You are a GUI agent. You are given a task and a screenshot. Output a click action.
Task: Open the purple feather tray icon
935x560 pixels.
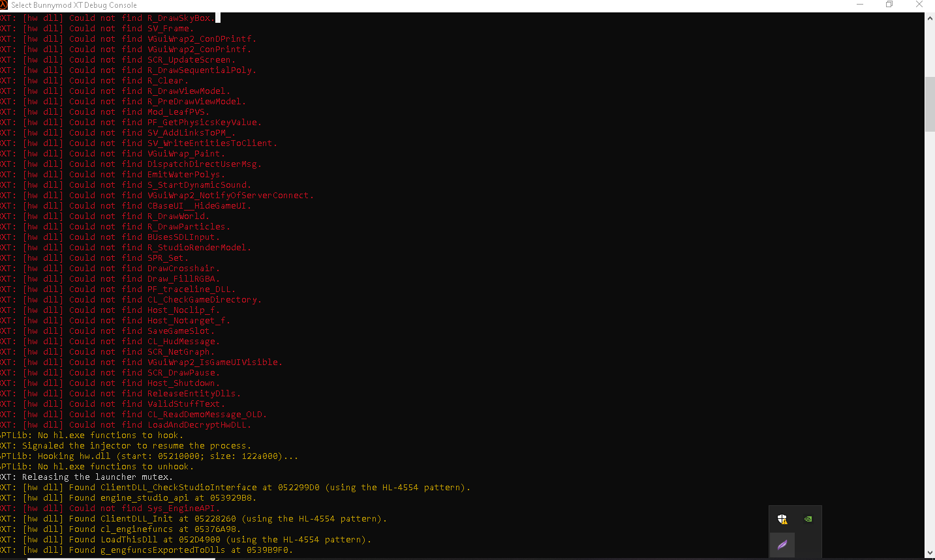[782, 544]
